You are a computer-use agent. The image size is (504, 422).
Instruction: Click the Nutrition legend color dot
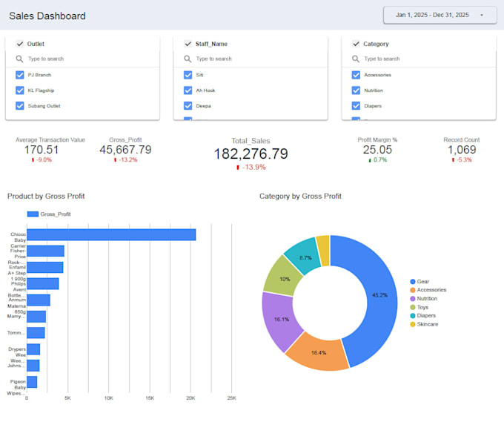413,299
